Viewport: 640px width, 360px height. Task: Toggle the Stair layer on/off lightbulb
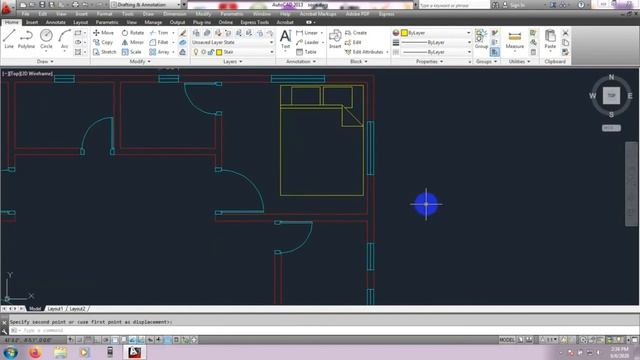pos(196,52)
